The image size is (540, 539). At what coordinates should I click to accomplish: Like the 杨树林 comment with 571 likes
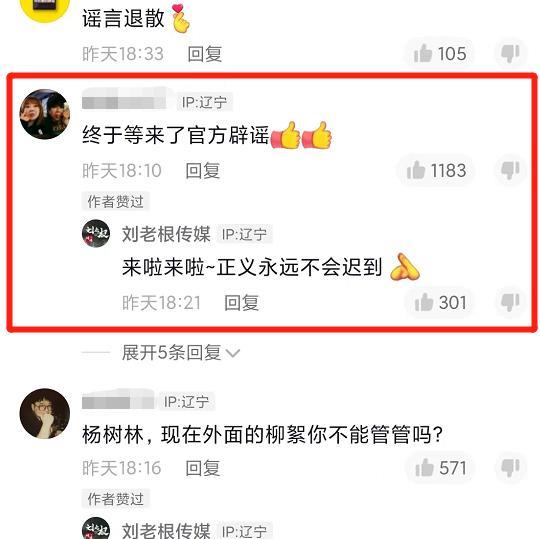pyautogui.click(x=440, y=468)
